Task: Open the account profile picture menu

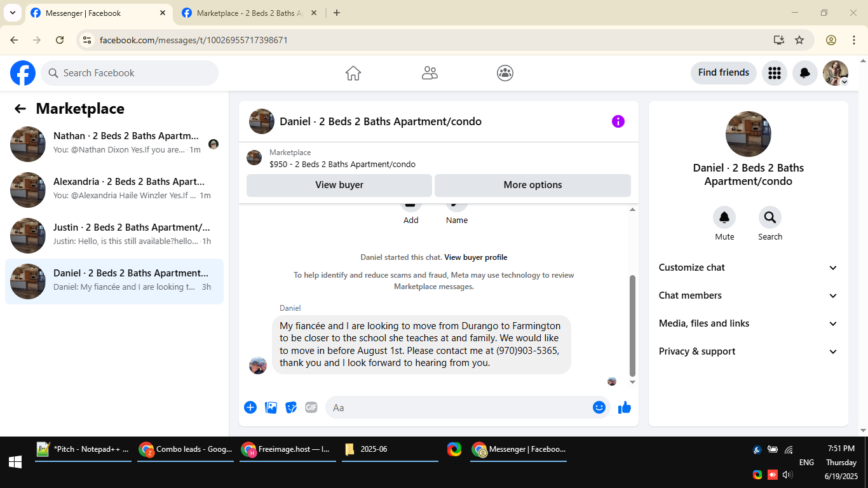Action: click(x=836, y=73)
